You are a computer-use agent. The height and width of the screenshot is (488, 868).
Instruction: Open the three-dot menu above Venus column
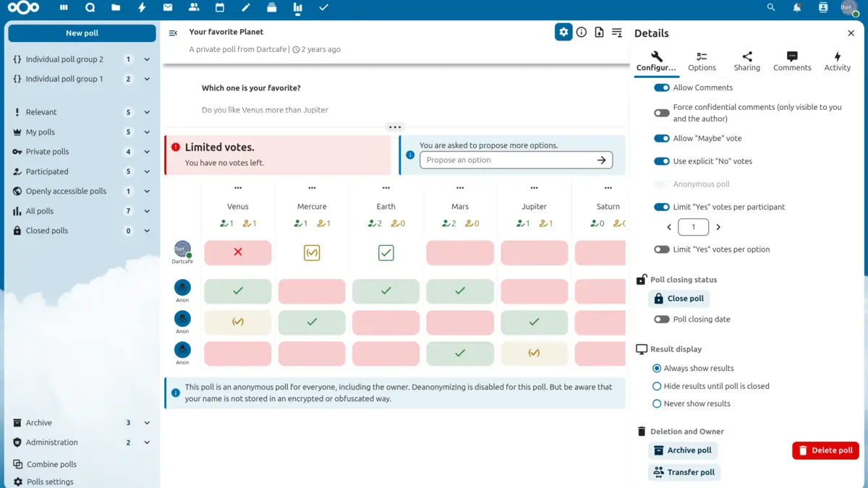tap(238, 188)
